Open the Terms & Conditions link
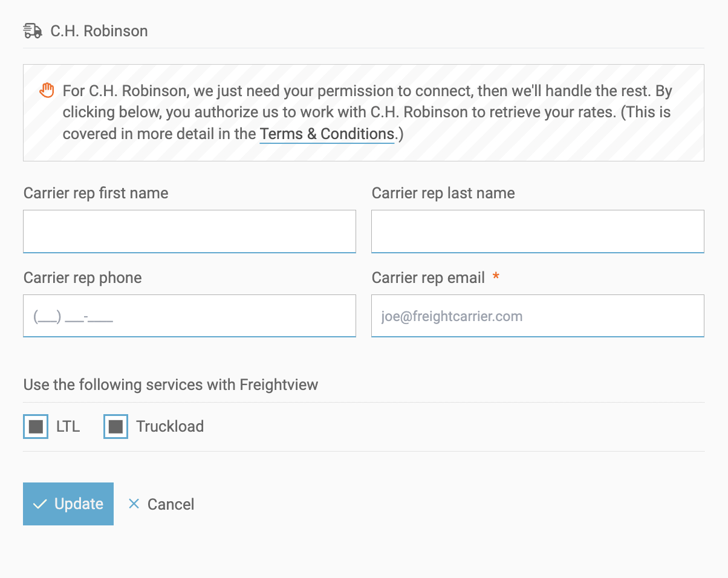 [327, 134]
